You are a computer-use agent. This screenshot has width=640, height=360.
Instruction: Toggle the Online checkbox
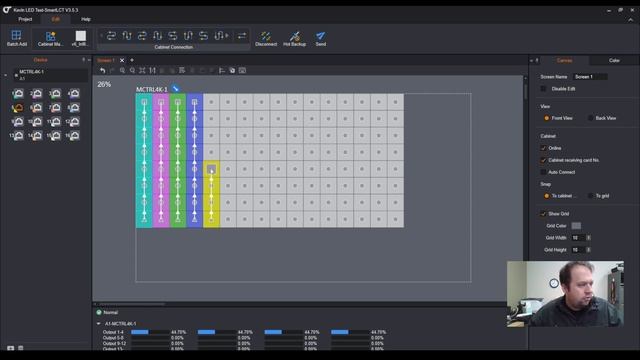(543, 148)
